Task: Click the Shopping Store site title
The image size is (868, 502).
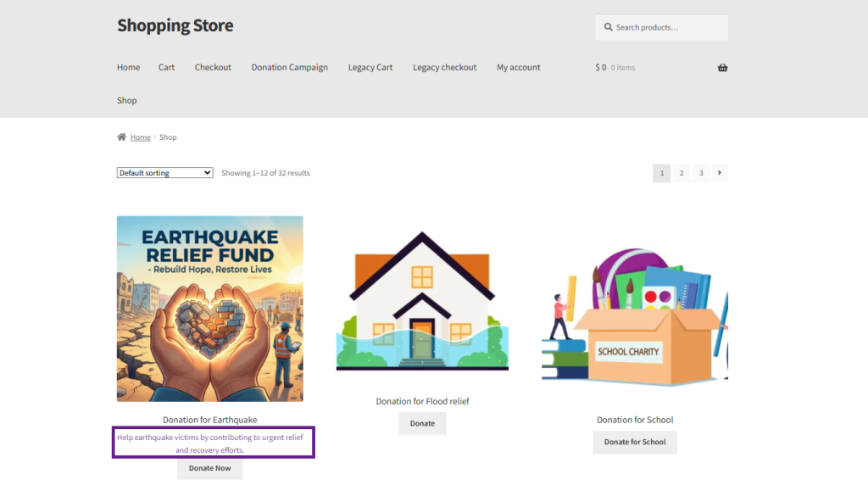Action: click(x=175, y=25)
